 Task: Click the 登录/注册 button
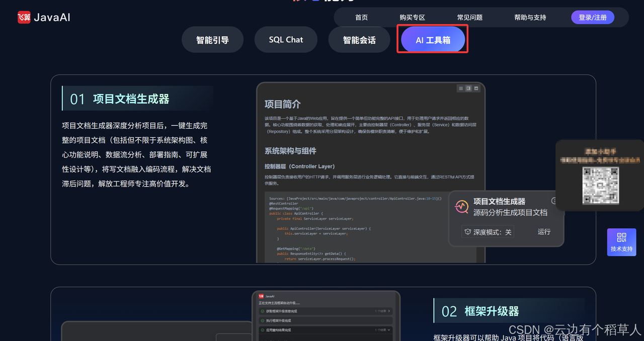pyautogui.click(x=593, y=17)
